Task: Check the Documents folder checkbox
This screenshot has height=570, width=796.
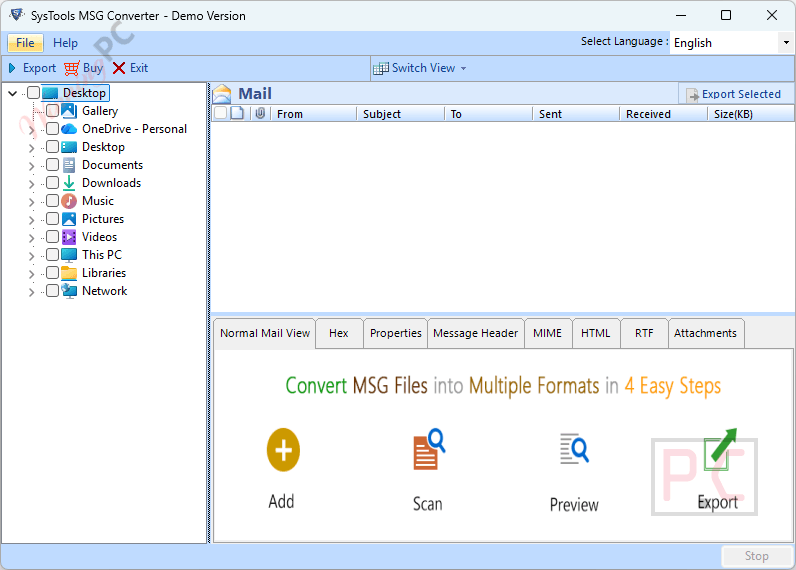Action: coord(52,165)
